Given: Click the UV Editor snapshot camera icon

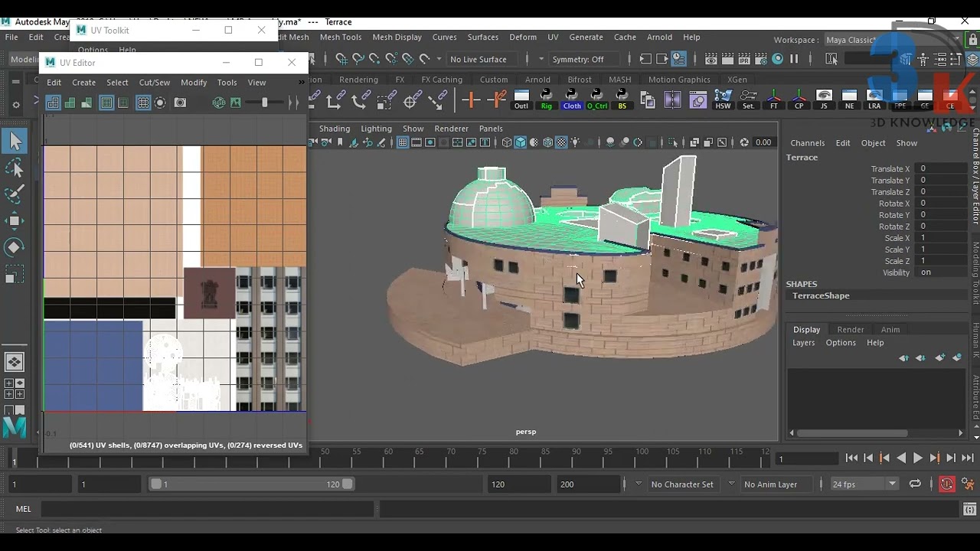Looking at the screenshot, I should [181, 103].
